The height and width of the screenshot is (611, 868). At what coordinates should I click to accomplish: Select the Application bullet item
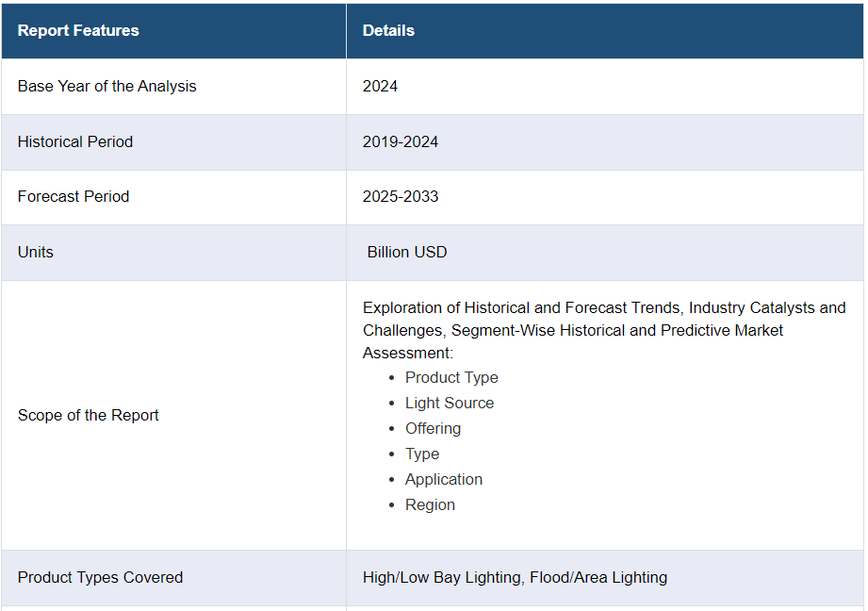[444, 479]
